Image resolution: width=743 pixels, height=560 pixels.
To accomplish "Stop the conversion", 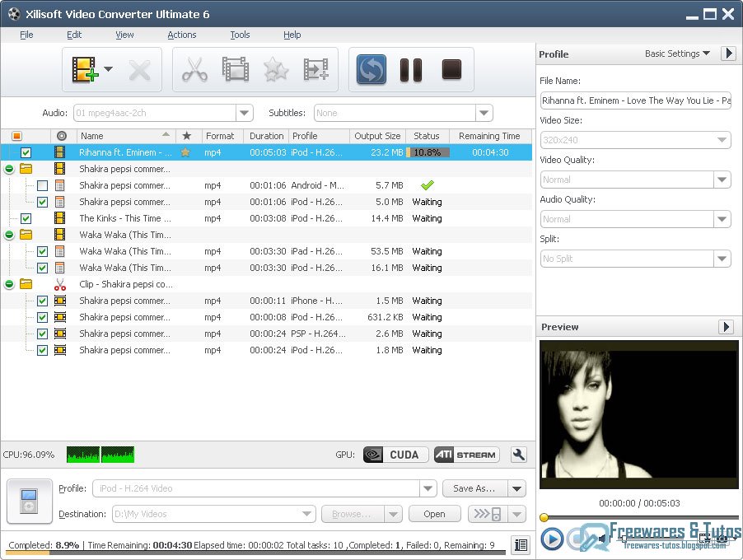I will (x=451, y=69).
